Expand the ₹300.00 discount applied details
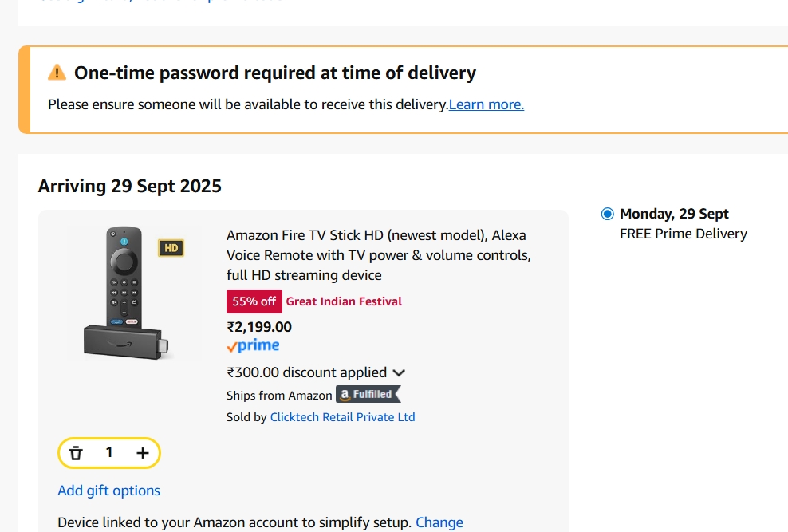788x532 pixels. tap(399, 372)
